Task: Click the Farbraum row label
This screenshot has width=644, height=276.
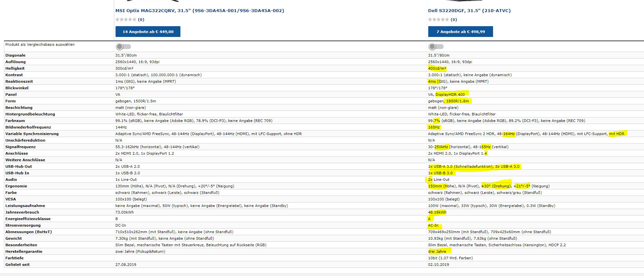Action: pos(15,121)
